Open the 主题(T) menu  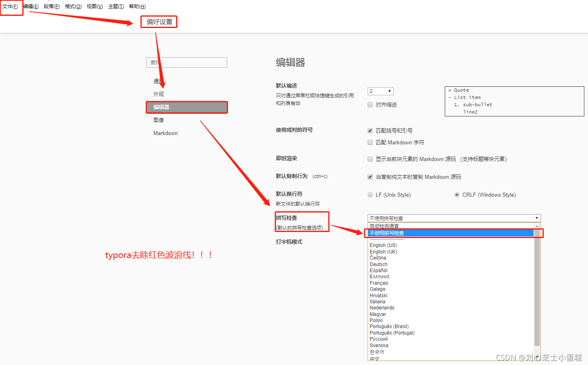[116, 6]
